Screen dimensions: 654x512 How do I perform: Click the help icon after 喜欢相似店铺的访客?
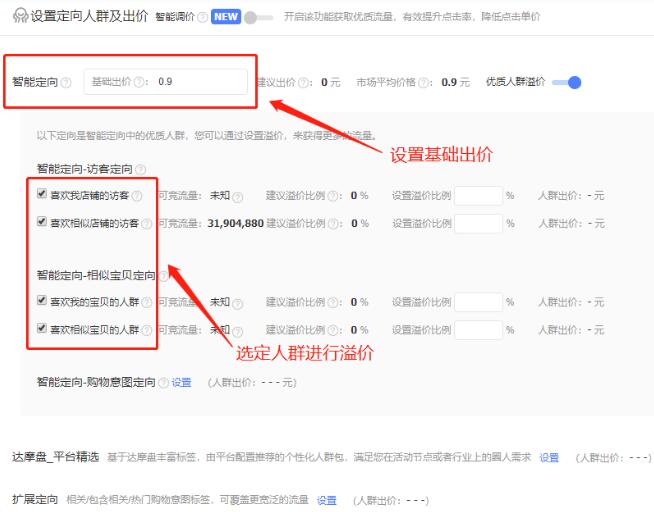tap(146, 224)
